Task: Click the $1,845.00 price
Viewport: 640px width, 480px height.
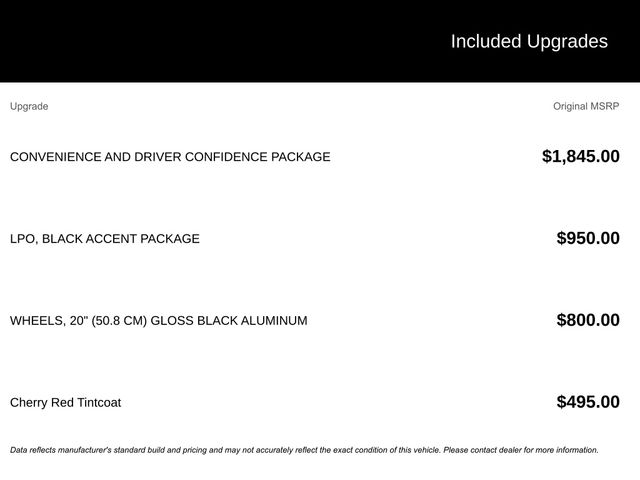Action: click(x=580, y=156)
